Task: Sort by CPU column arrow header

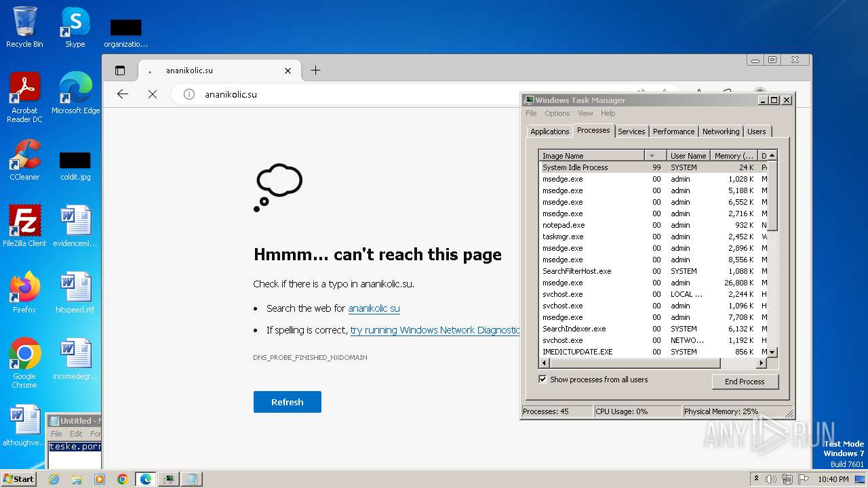Action: [x=655, y=156]
